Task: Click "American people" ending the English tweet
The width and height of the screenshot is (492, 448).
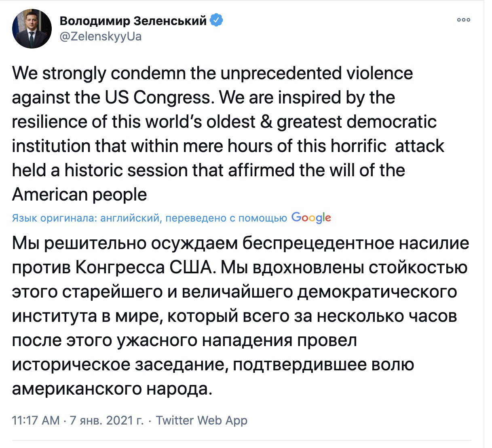Action: (79, 195)
